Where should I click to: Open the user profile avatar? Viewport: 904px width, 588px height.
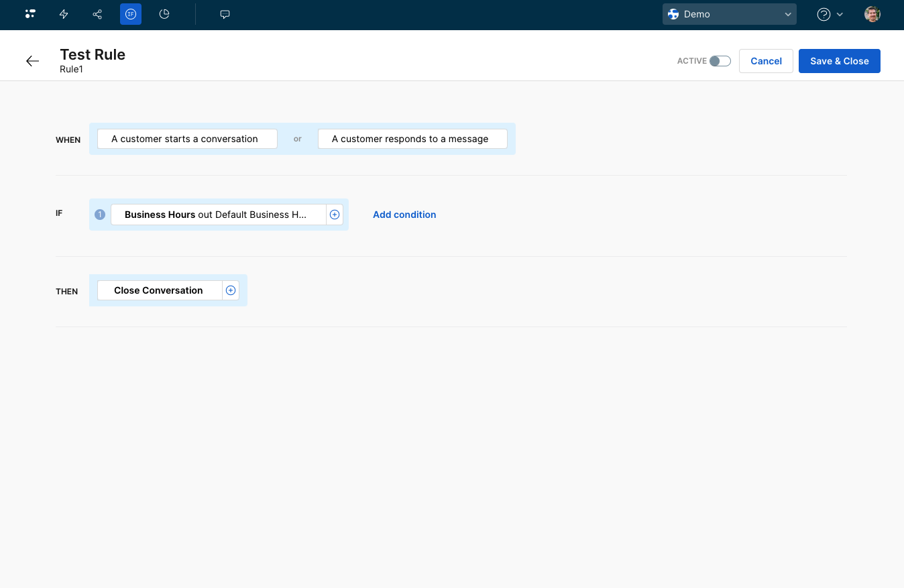pyautogui.click(x=872, y=14)
